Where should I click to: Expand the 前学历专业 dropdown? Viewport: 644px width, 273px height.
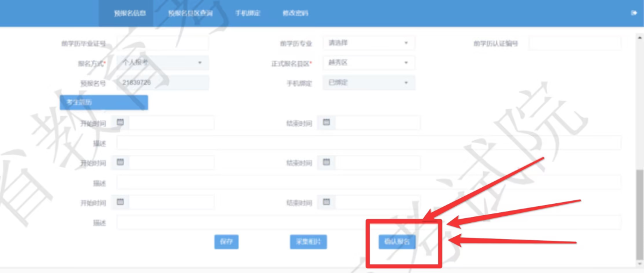pyautogui.click(x=369, y=43)
